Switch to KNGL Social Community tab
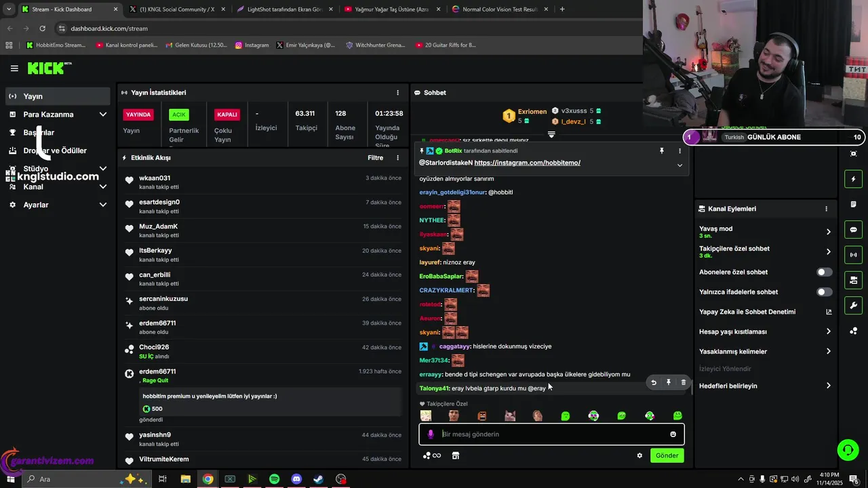This screenshot has height=488, width=868. 176,9
